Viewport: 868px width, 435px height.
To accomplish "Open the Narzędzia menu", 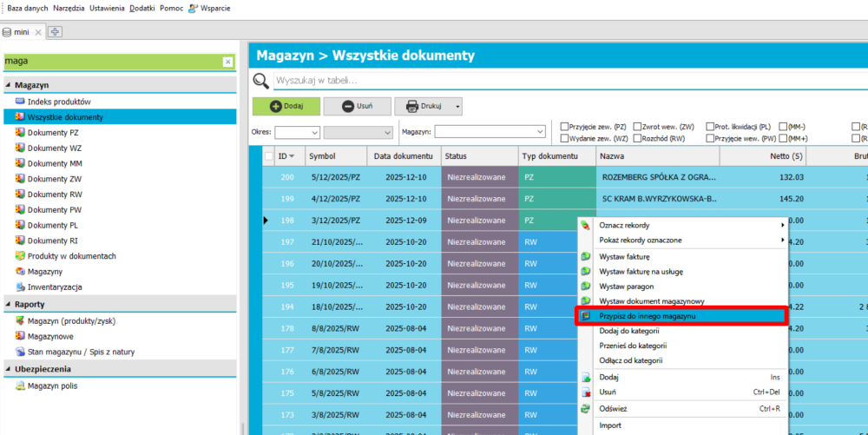I will pyautogui.click(x=68, y=7).
